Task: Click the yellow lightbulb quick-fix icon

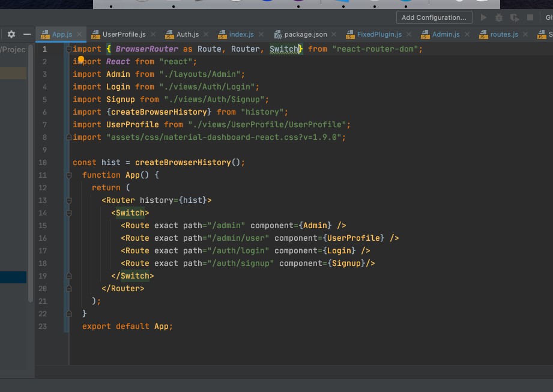Action: coord(80,59)
